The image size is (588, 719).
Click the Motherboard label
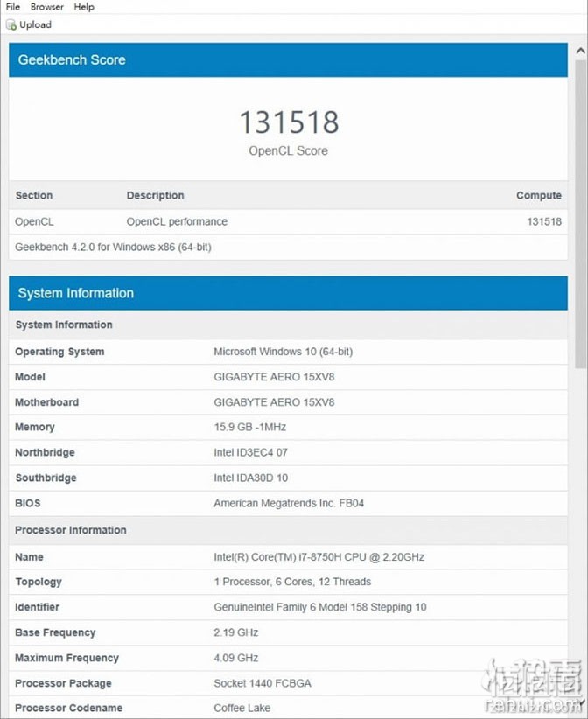(x=46, y=402)
